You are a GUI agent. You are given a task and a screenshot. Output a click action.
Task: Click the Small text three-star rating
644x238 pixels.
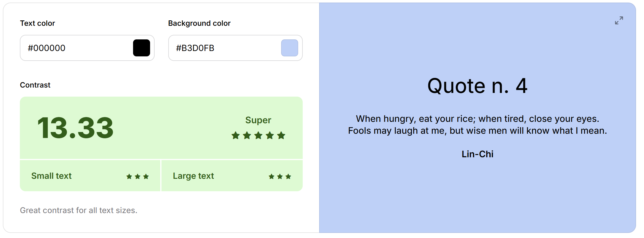[x=138, y=177]
